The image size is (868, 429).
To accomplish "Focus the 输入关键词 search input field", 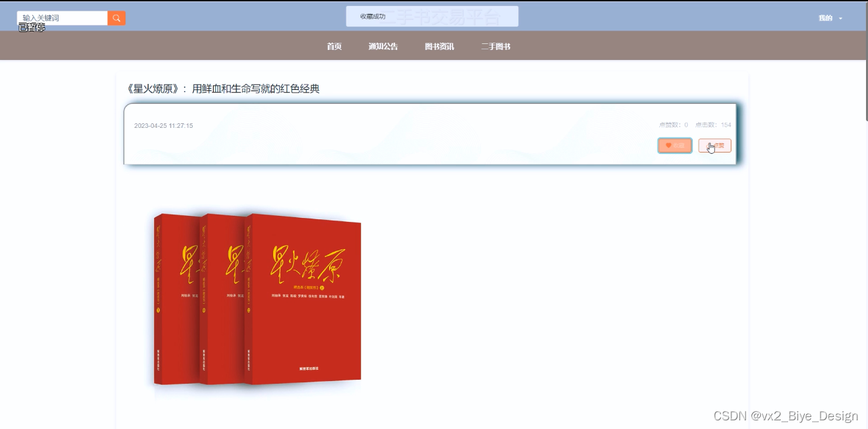I will [63, 18].
